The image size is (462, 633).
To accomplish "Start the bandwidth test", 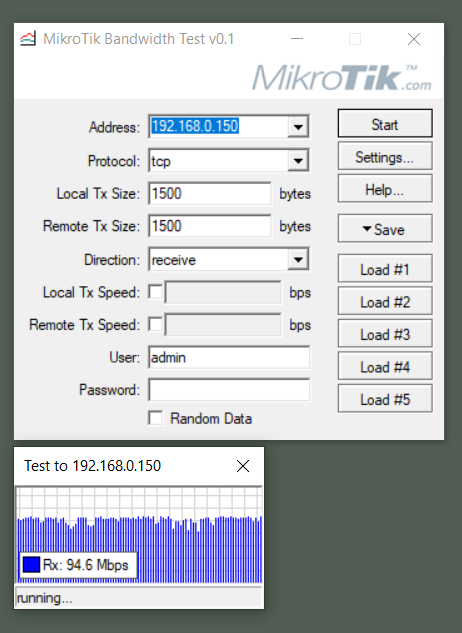I will click(x=385, y=124).
